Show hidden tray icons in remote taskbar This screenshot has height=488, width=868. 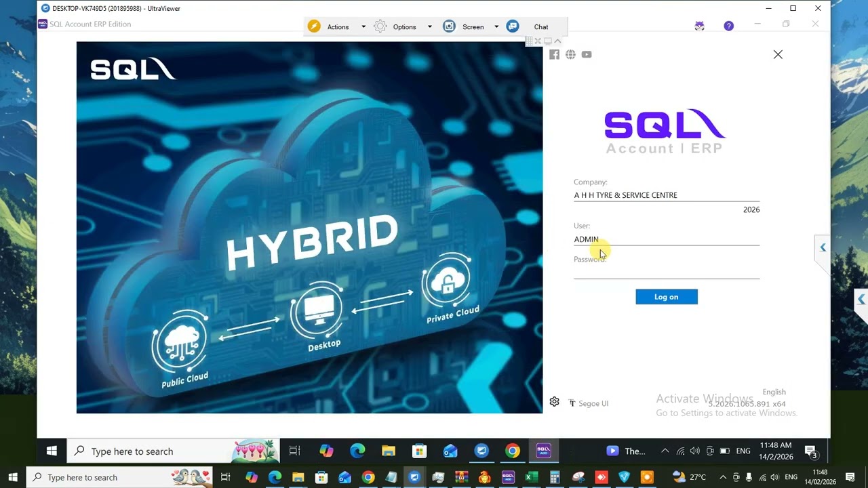[665, 451]
